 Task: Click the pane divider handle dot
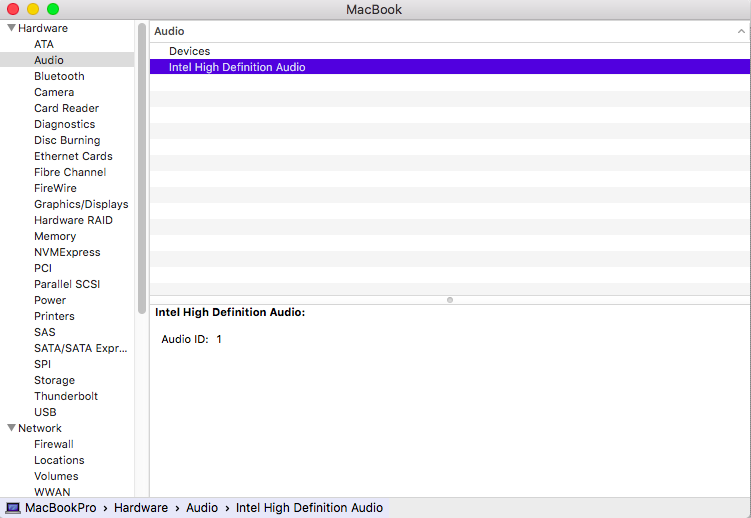(450, 299)
